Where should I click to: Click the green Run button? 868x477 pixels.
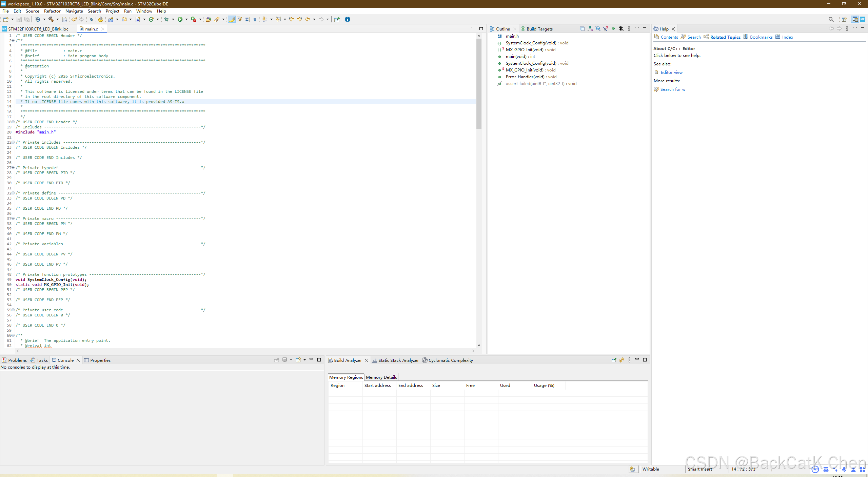[x=180, y=19]
